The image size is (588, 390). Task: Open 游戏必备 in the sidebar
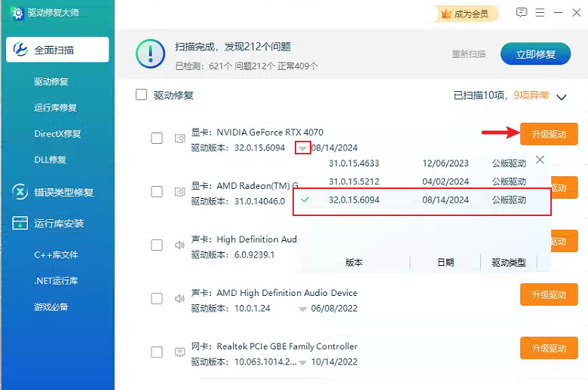tap(51, 307)
